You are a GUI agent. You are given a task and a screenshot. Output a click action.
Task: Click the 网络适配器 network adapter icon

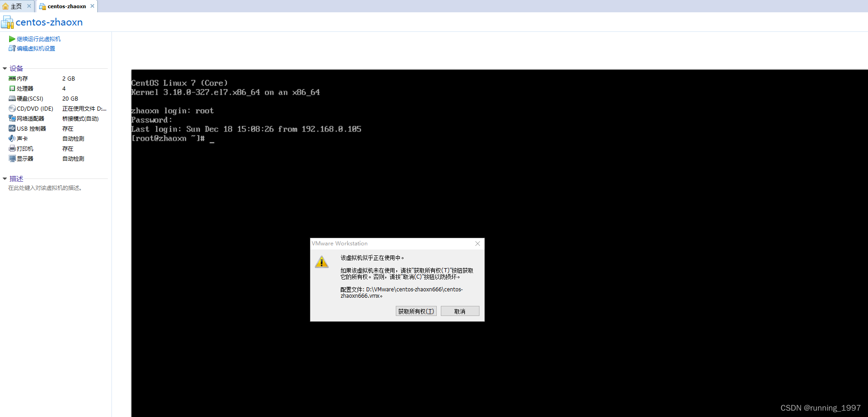(x=12, y=118)
